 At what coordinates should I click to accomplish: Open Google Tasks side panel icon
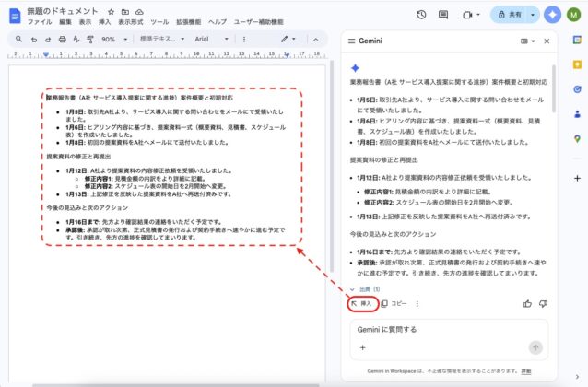pos(577,89)
